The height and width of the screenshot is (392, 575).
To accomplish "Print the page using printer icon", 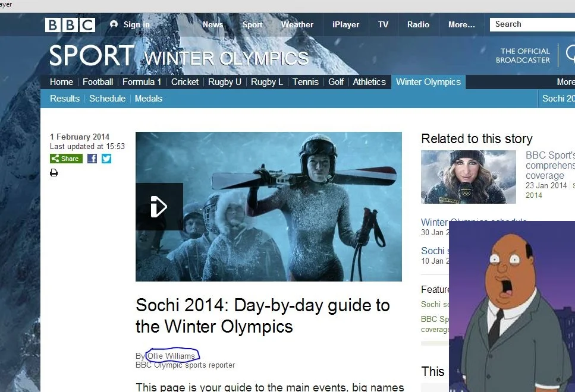I will coord(54,173).
